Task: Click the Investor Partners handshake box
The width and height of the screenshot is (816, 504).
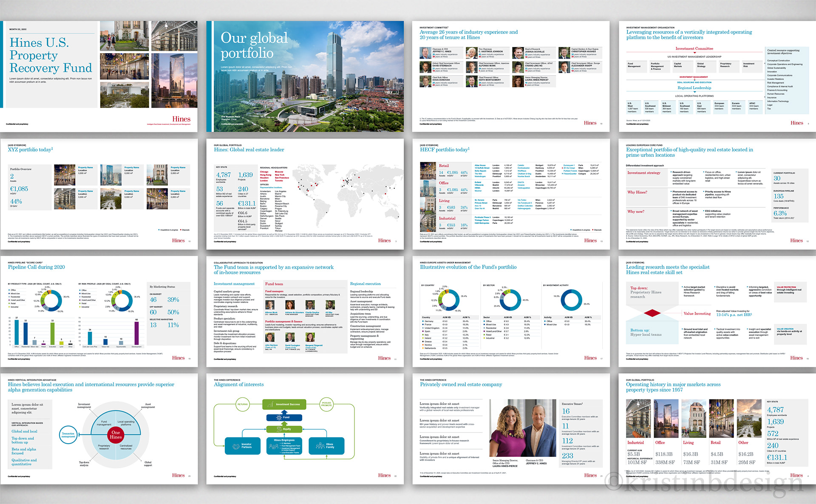Action: click(243, 446)
